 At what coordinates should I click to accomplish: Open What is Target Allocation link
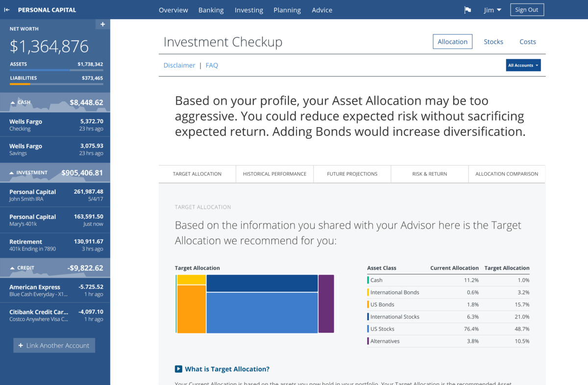pyautogui.click(x=227, y=369)
